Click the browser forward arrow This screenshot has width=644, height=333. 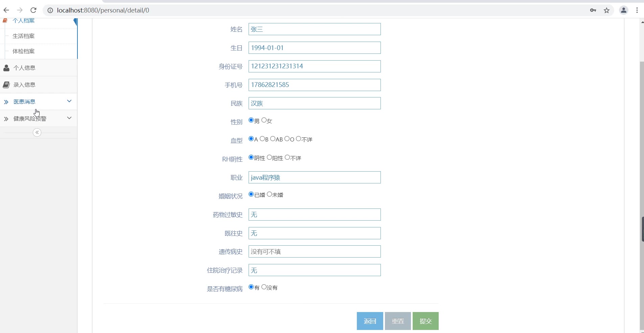coord(20,10)
